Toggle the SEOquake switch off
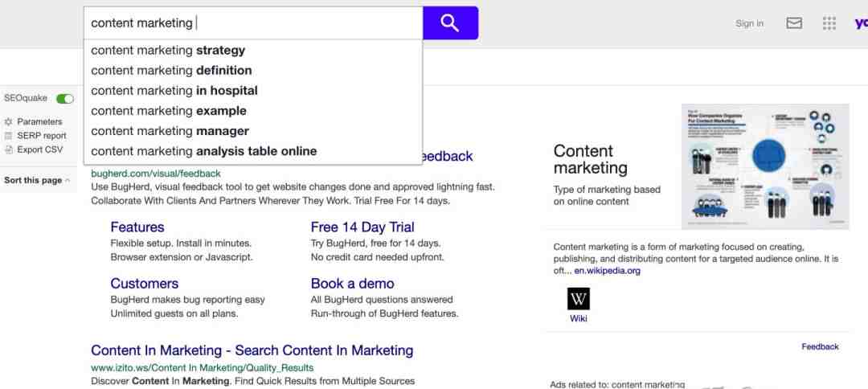The height and width of the screenshot is (389, 868). [x=65, y=99]
